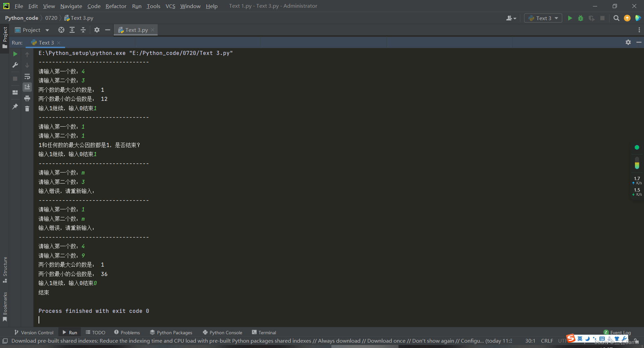Switch Sogou input to English mode
Screen dimensions: 644x348
point(579,339)
